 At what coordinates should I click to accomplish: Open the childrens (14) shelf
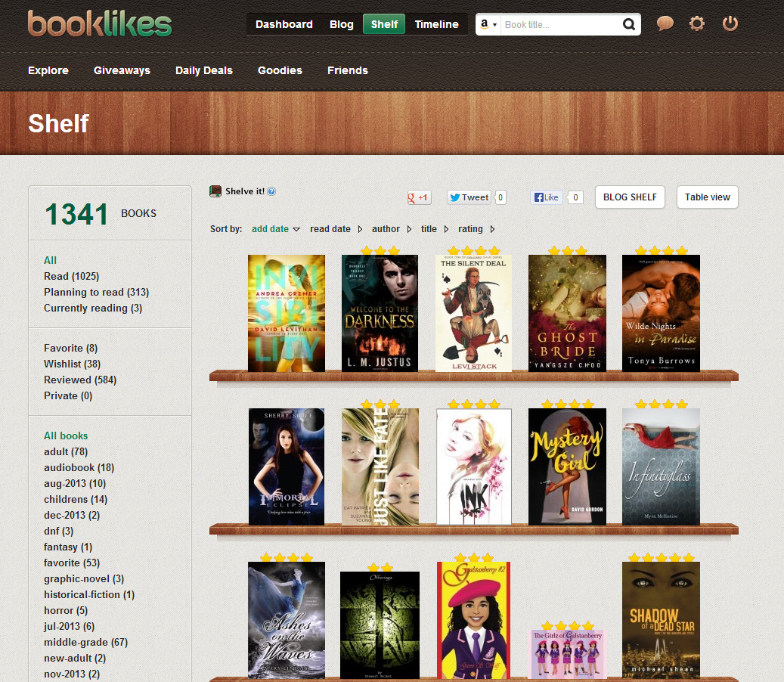tap(76, 499)
